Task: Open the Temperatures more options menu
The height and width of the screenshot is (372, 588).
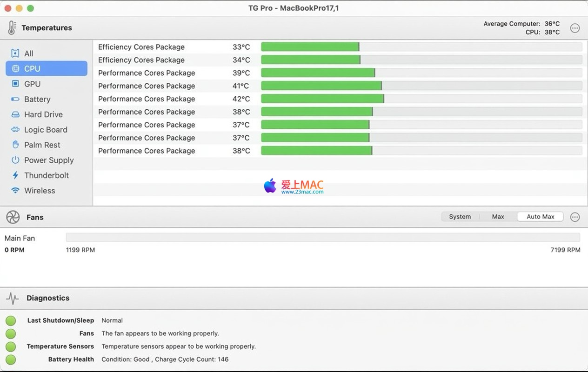Action: tap(575, 28)
